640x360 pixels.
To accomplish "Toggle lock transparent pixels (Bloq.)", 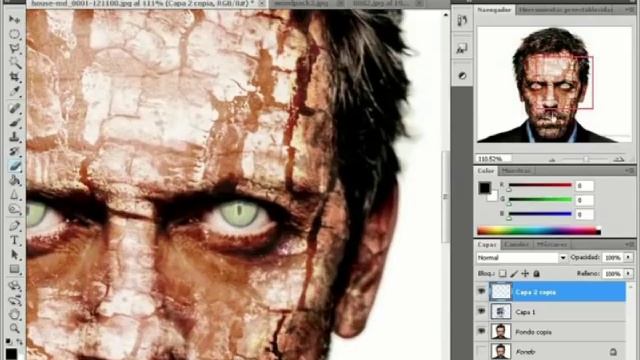I will click(x=503, y=273).
